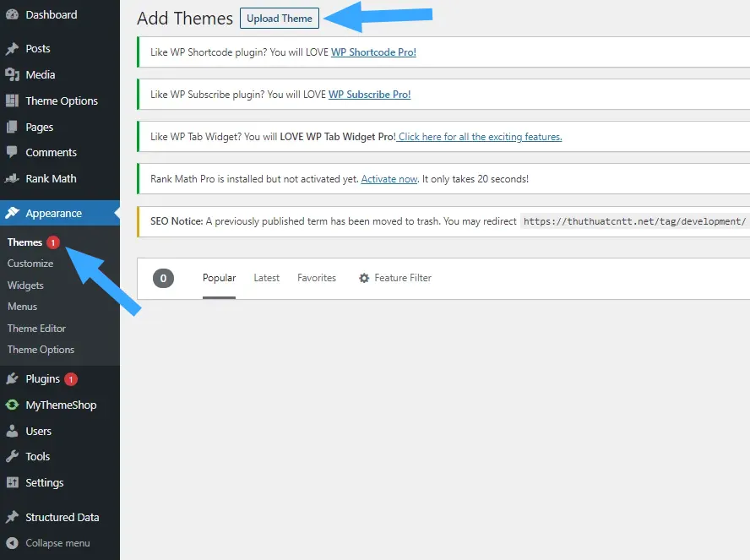The height and width of the screenshot is (560, 750).
Task: Click the Settings sliders icon
Action: coord(12,482)
